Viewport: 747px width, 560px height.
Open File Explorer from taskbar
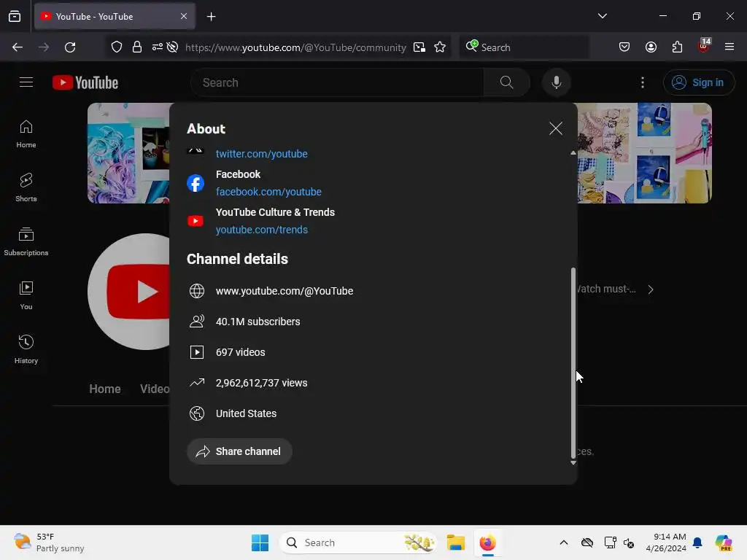[455, 542]
